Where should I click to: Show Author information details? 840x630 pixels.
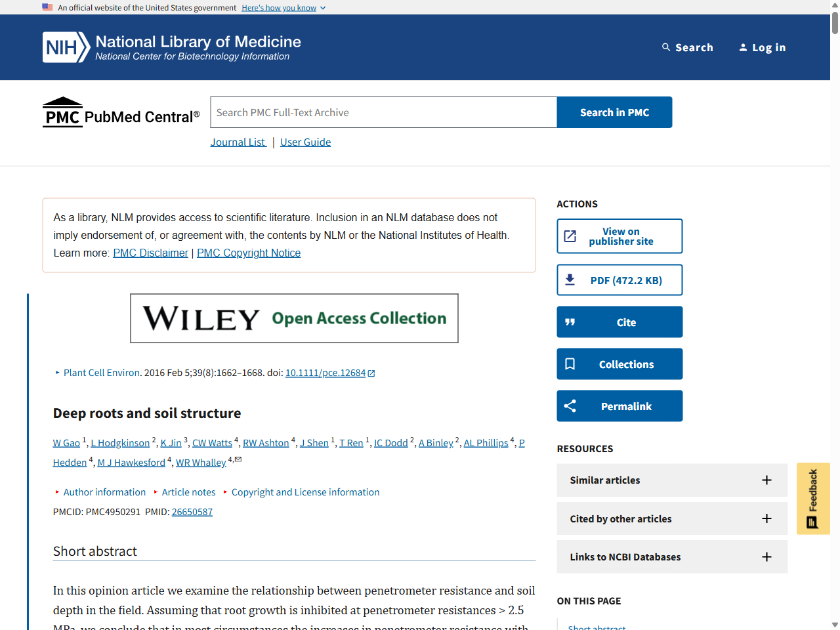tap(104, 492)
